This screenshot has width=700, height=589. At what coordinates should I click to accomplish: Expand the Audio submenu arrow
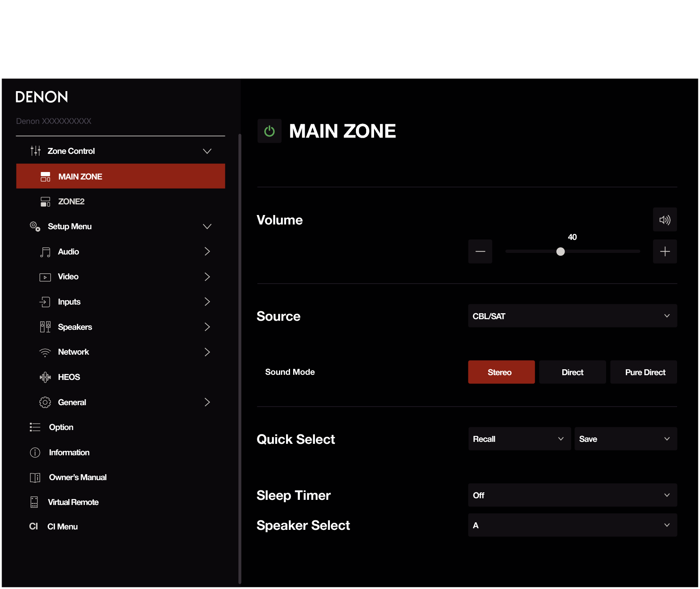[x=207, y=251]
